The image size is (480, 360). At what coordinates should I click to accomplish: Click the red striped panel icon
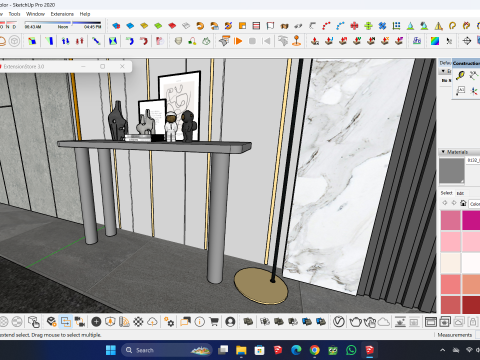[x=256, y=26]
